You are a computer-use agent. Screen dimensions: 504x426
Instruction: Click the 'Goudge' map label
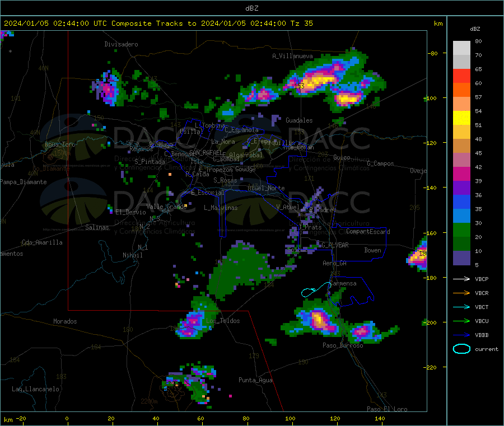(x=245, y=169)
